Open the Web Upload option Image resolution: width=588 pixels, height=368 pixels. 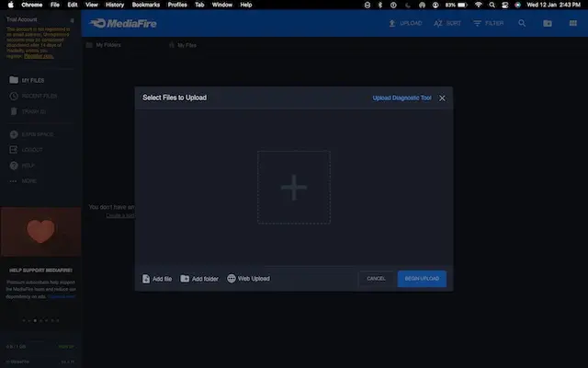[x=248, y=279]
